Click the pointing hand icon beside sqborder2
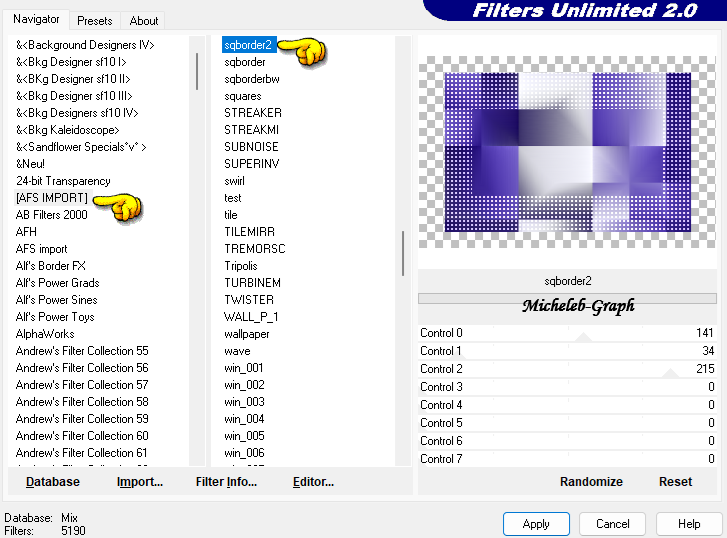 [x=301, y=49]
